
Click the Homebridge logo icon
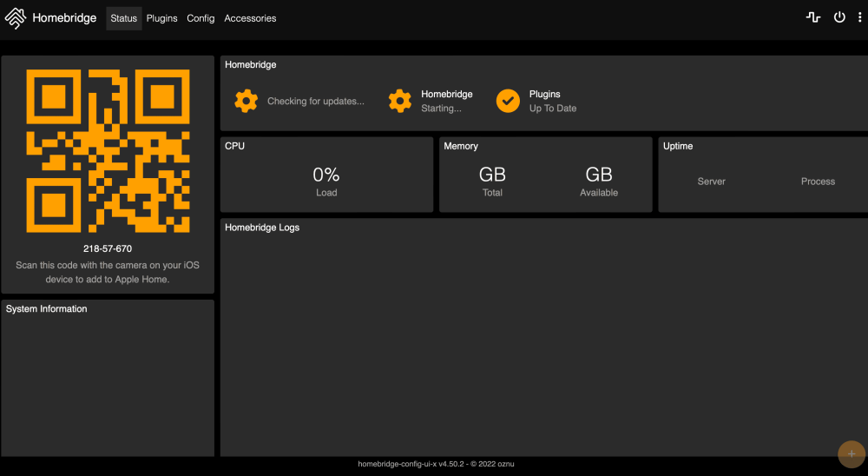point(16,18)
